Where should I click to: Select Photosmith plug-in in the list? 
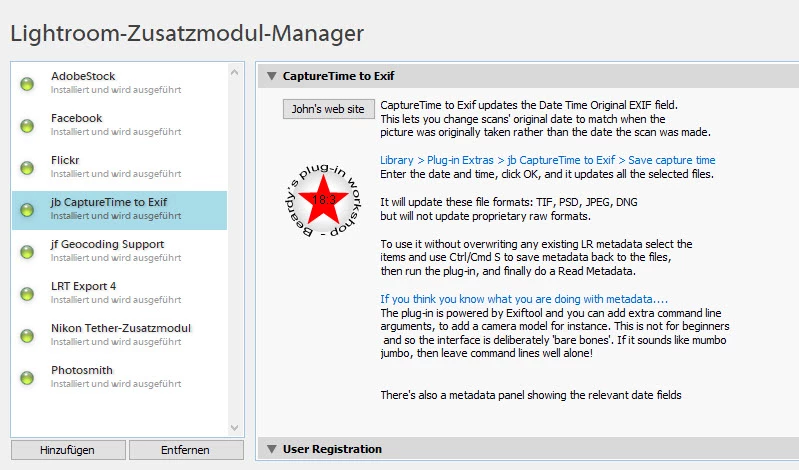point(119,377)
